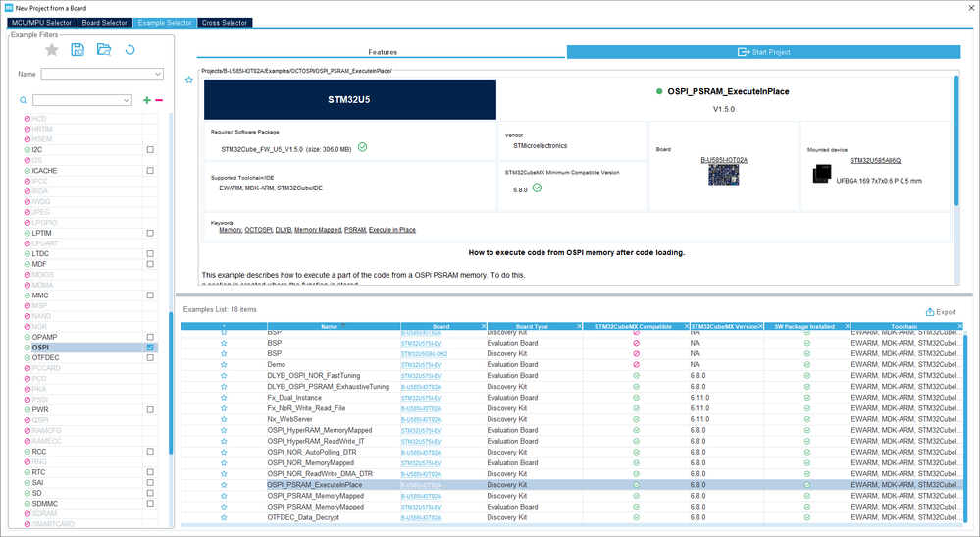Open the B-U585I-IOT02A board link in details
980x537 pixels.
(x=724, y=160)
